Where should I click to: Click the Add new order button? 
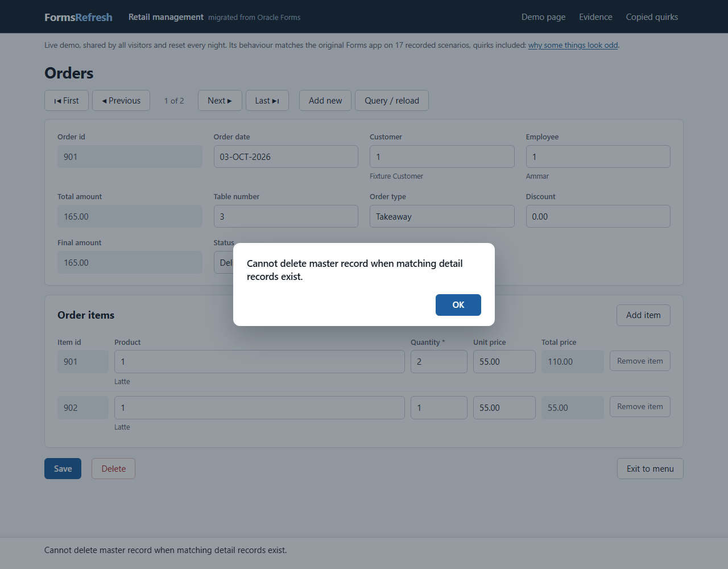click(x=325, y=101)
